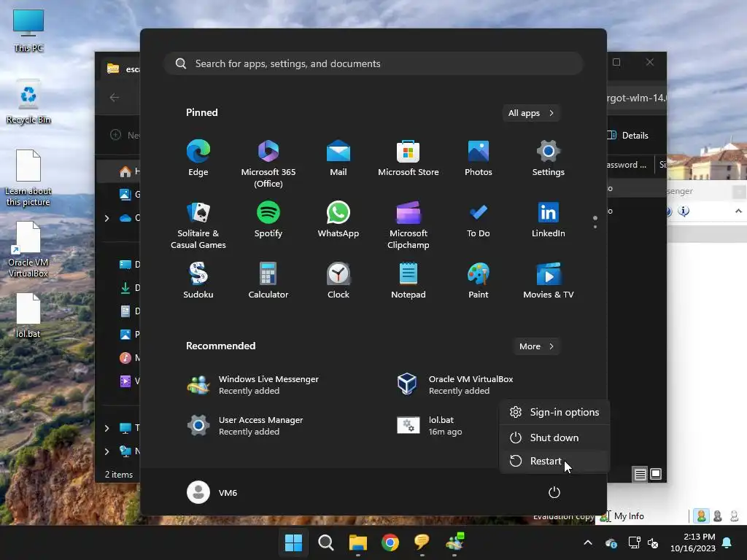This screenshot has width=747, height=560.
Task: Launch the Sudoku game
Action: click(x=198, y=281)
